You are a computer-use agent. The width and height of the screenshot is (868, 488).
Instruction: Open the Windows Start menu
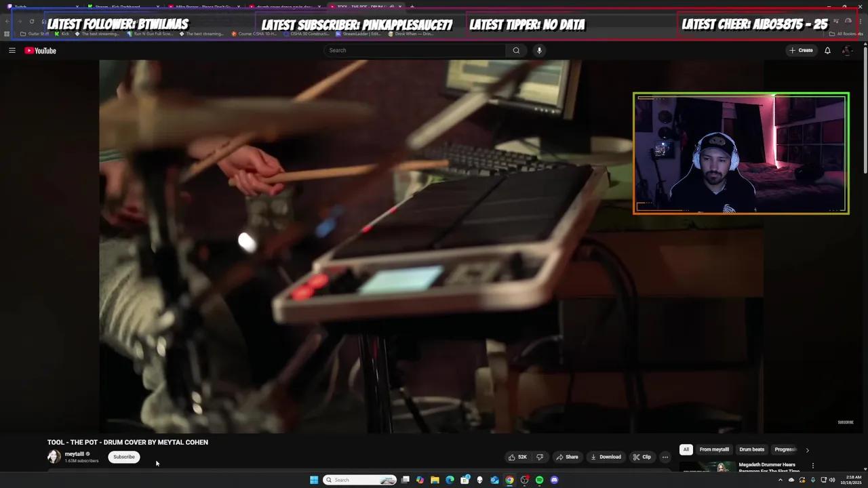313,480
